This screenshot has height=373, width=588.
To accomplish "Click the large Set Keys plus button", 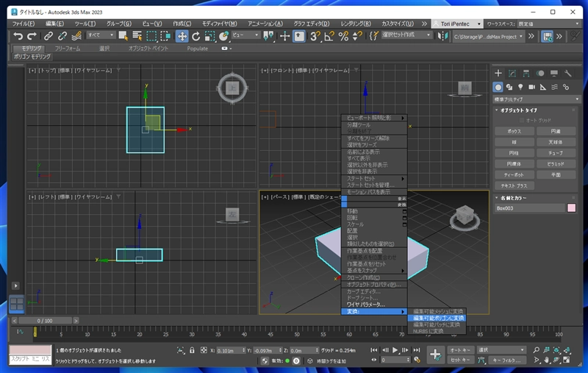I will click(x=435, y=354).
